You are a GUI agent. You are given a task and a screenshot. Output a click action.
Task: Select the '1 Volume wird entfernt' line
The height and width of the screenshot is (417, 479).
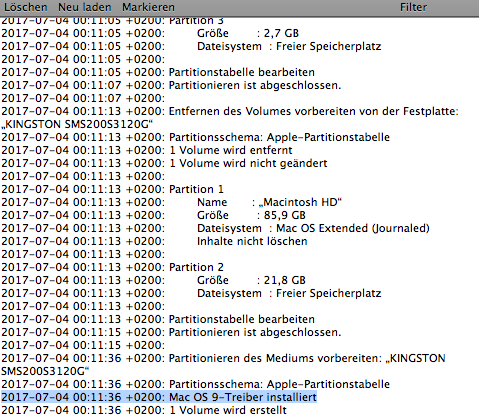click(x=147, y=150)
